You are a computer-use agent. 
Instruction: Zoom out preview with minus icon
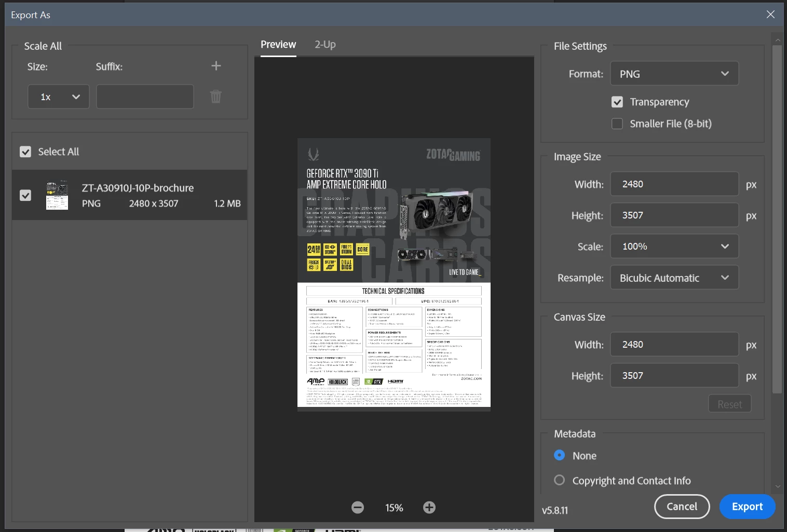click(358, 508)
